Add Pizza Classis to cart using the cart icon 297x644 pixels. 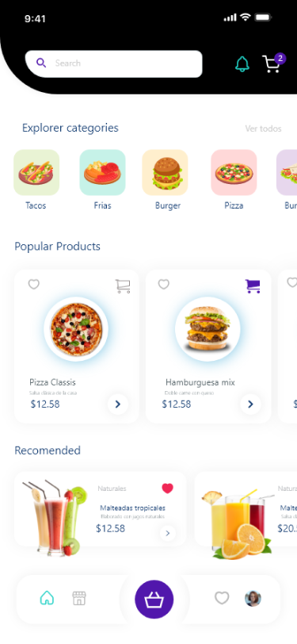tap(123, 286)
